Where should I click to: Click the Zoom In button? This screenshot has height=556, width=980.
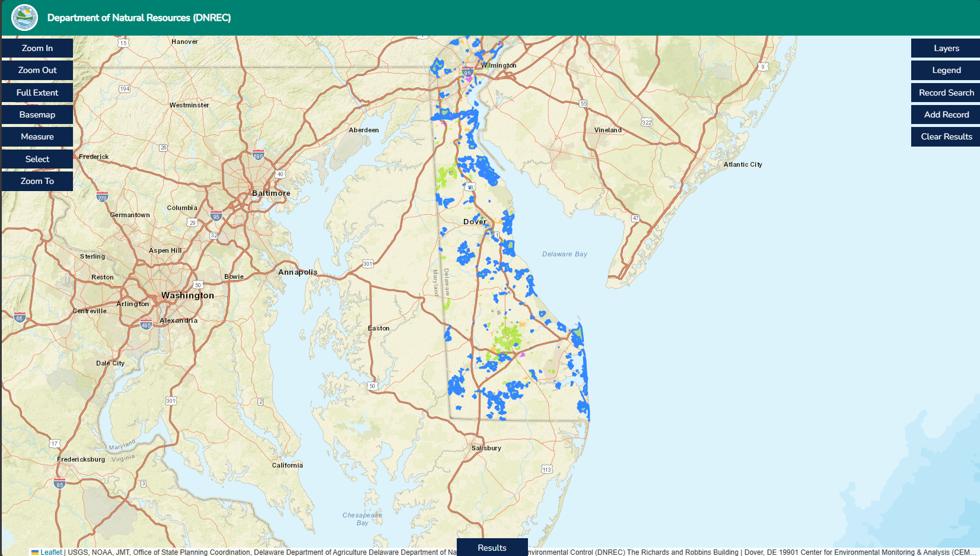(x=37, y=48)
